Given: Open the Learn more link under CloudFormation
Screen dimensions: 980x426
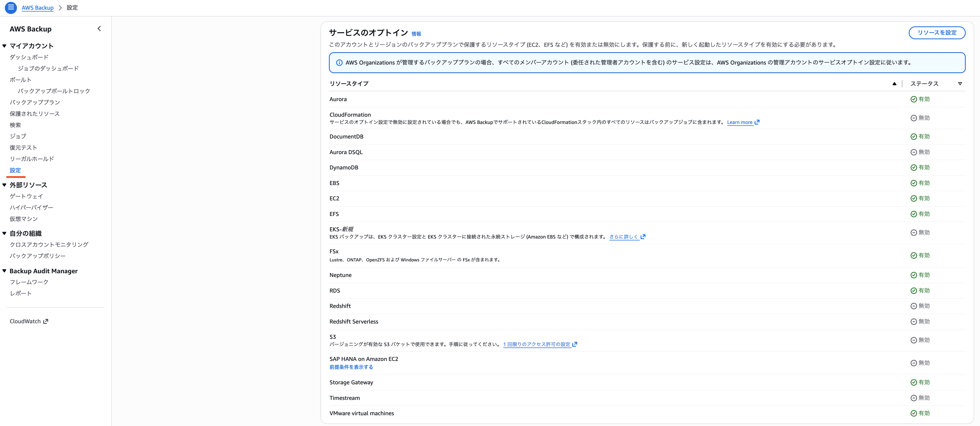Looking at the screenshot, I should (x=740, y=122).
